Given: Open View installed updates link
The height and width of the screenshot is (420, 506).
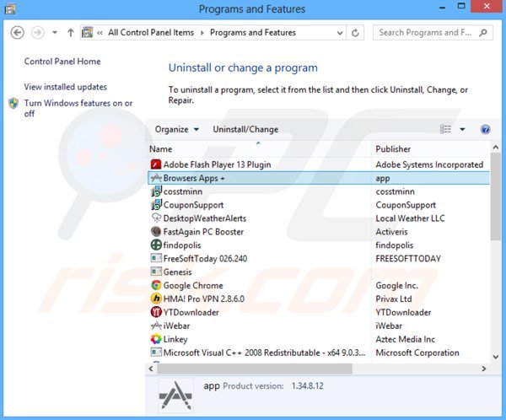Looking at the screenshot, I should [65, 87].
